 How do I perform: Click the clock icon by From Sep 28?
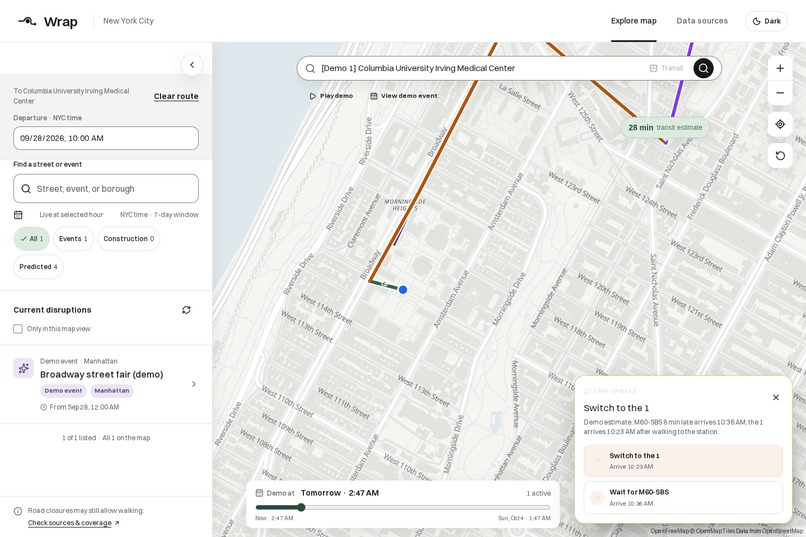43,407
